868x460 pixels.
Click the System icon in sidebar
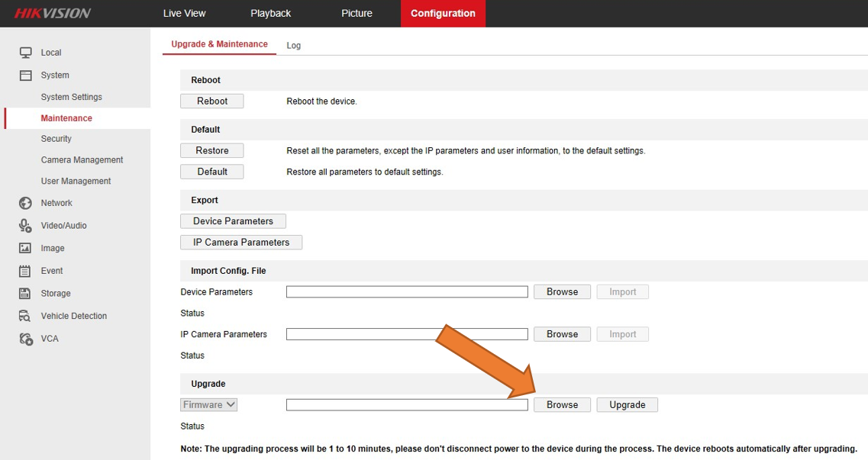point(24,74)
